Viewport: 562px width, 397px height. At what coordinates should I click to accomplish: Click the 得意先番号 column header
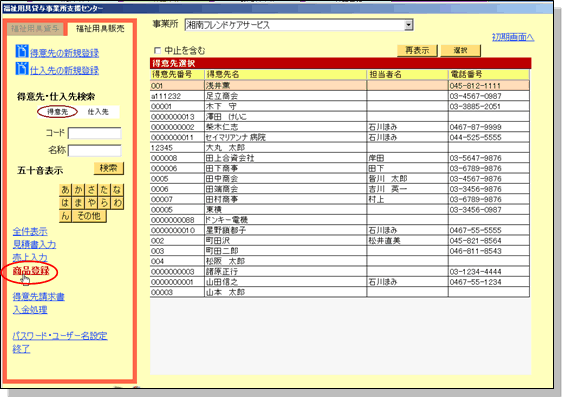(x=177, y=75)
